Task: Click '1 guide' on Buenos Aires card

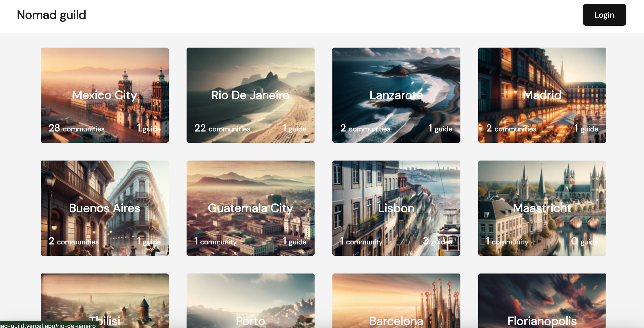Action: pyautogui.click(x=149, y=241)
